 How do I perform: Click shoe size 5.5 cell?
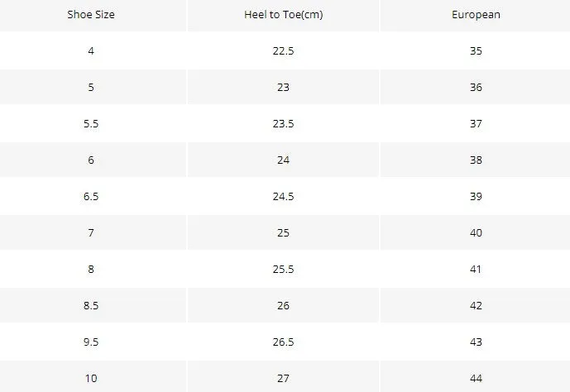tap(91, 123)
